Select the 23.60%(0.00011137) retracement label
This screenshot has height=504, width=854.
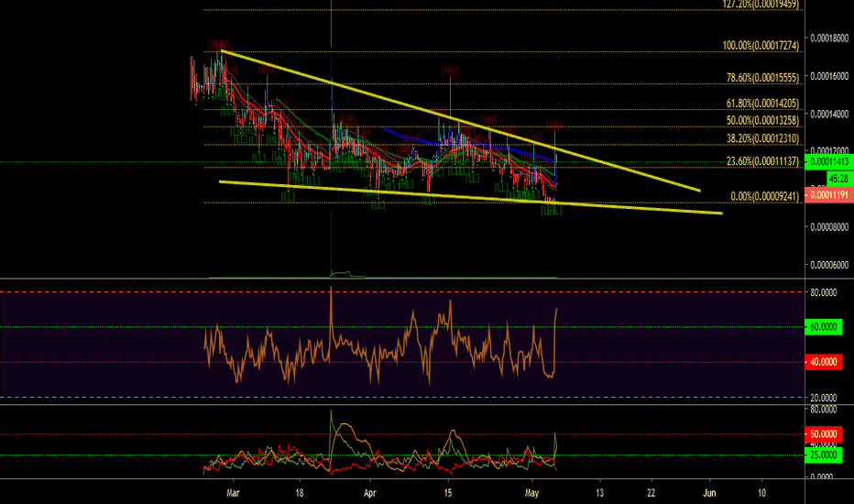point(762,161)
